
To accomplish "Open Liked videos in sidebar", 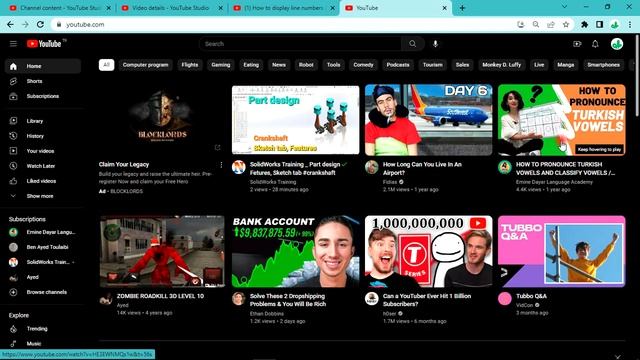I will click(43, 181).
